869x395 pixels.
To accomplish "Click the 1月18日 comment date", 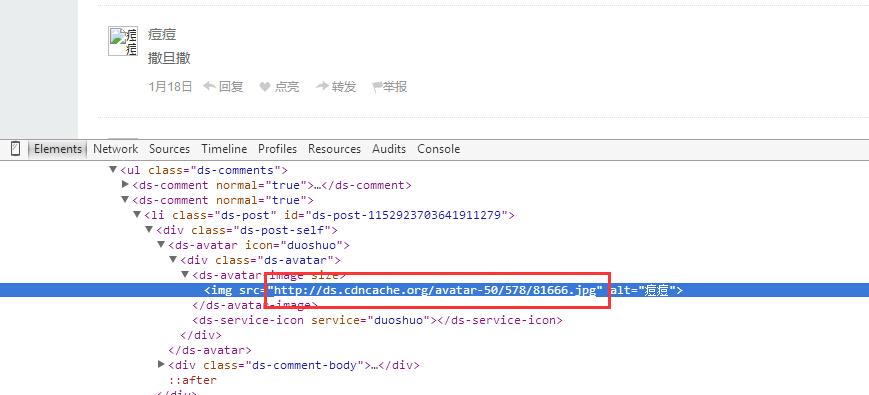I will pos(170,86).
